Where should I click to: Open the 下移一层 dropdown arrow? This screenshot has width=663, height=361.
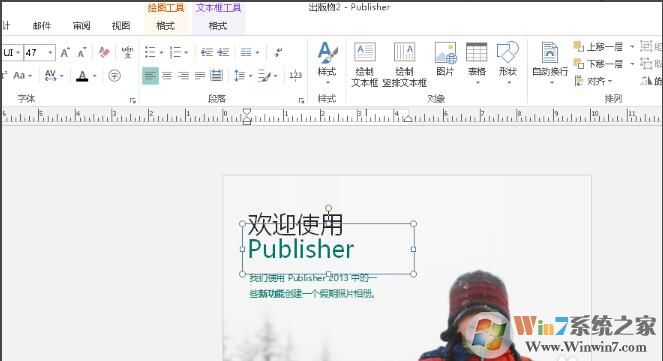point(632,64)
